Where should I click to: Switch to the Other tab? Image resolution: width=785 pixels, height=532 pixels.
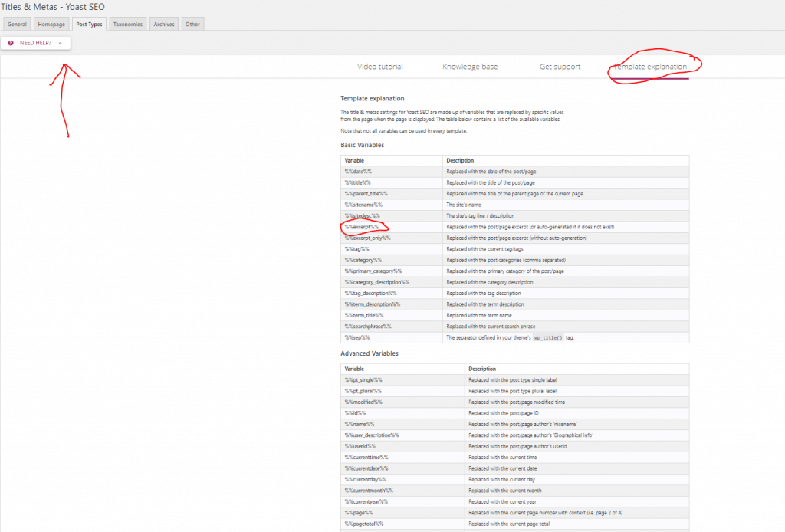[x=192, y=25]
